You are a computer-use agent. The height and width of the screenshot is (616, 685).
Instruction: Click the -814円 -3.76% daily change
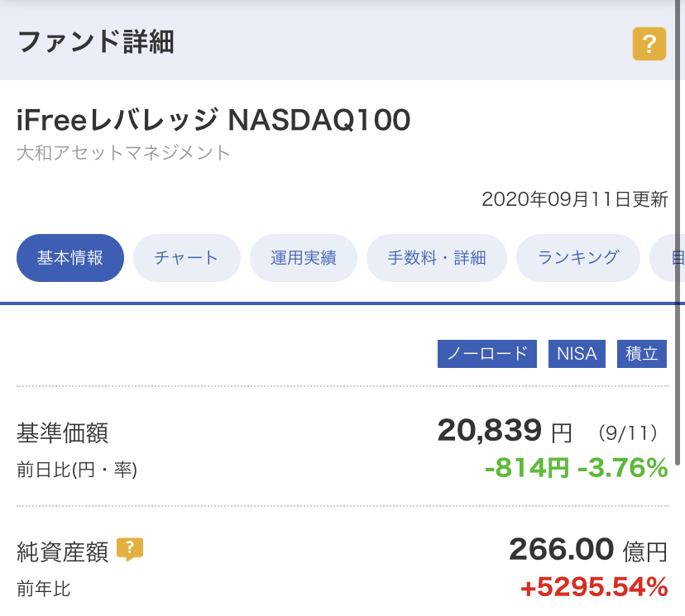(x=577, y=468)
